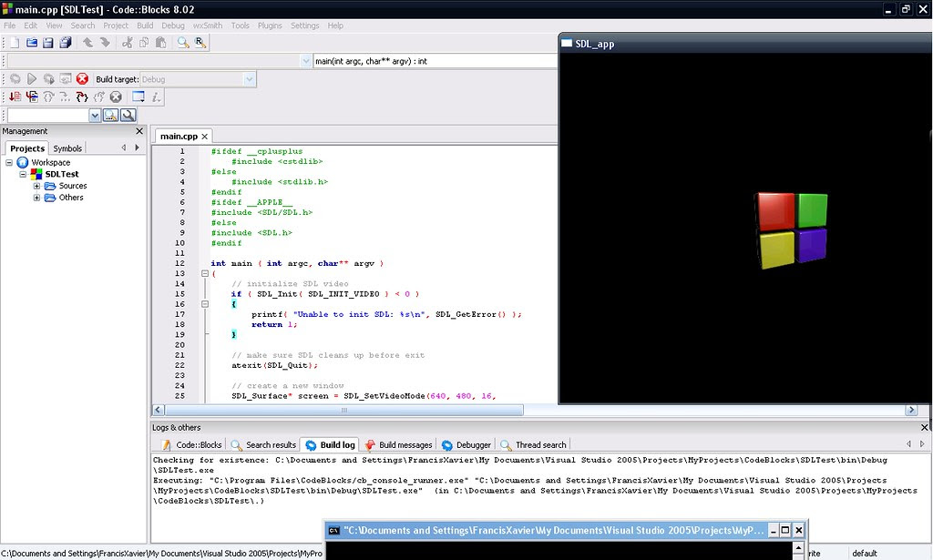933x560 pixels.
Task: Click the Replace icon with R
Action: pos(200,43)
